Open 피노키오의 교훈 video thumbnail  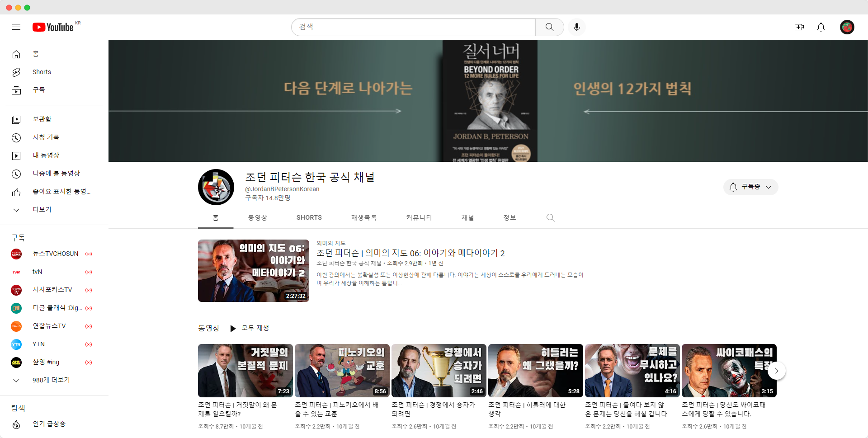[x=342, y=371]
